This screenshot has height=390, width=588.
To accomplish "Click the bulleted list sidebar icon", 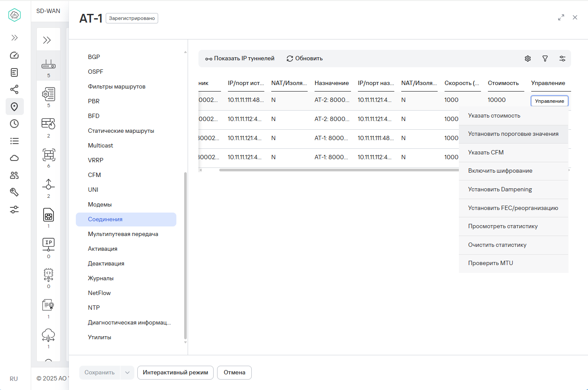I will (x=14, y=141).
